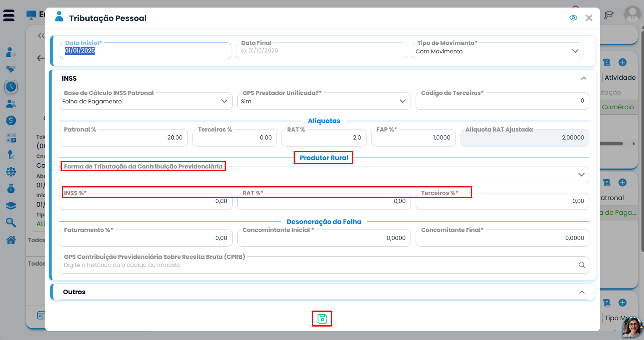Screen dimensions: 644x340
Task: Open the Tipo de Movimento dropdown
Action: click(x=497, y=51)
